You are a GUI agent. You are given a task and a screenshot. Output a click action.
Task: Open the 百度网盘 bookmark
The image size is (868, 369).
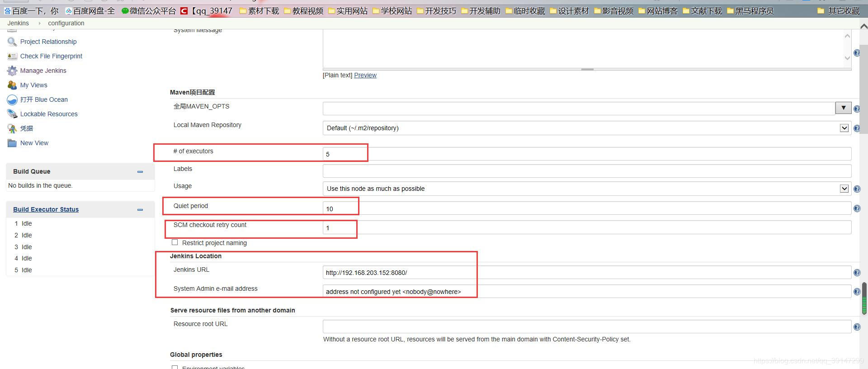pyautogui.click(x=90, y=11)
